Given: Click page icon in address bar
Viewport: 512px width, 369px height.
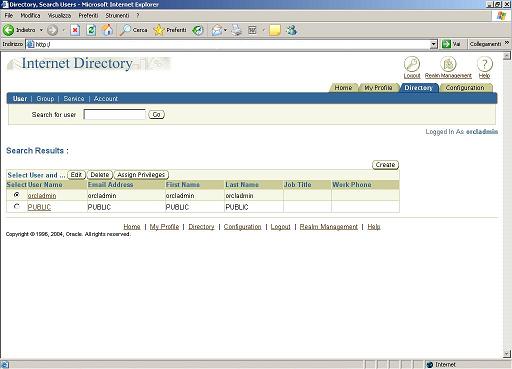Looking at the screenshot, I should coord(31,44).
